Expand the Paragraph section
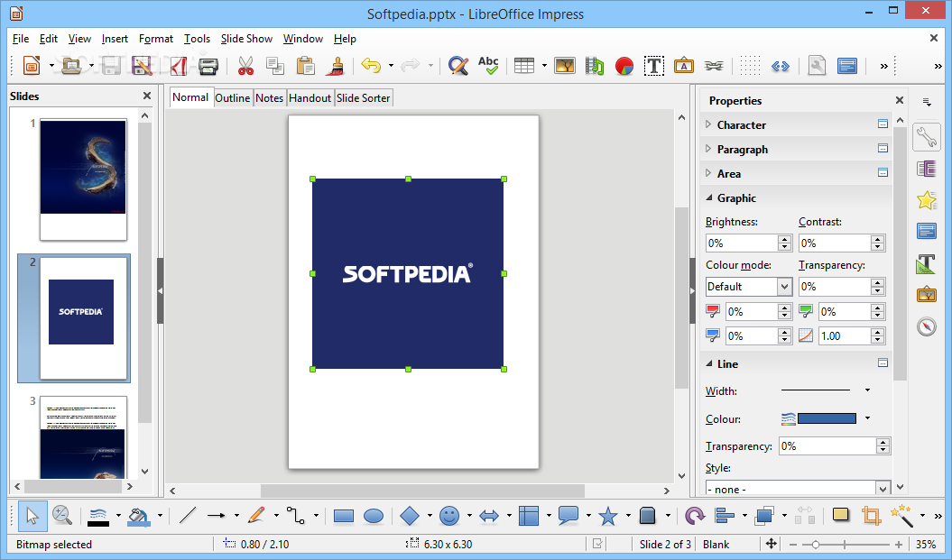 point(708,149)
